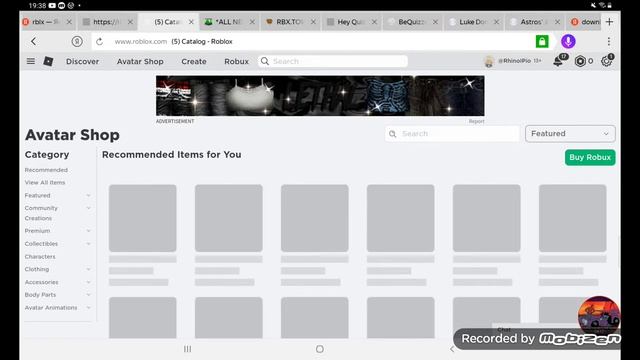This screenshot has width=640, height=360.
Task: Switch to the down tab
Action: pyautogui.click(x=584, y=22)
